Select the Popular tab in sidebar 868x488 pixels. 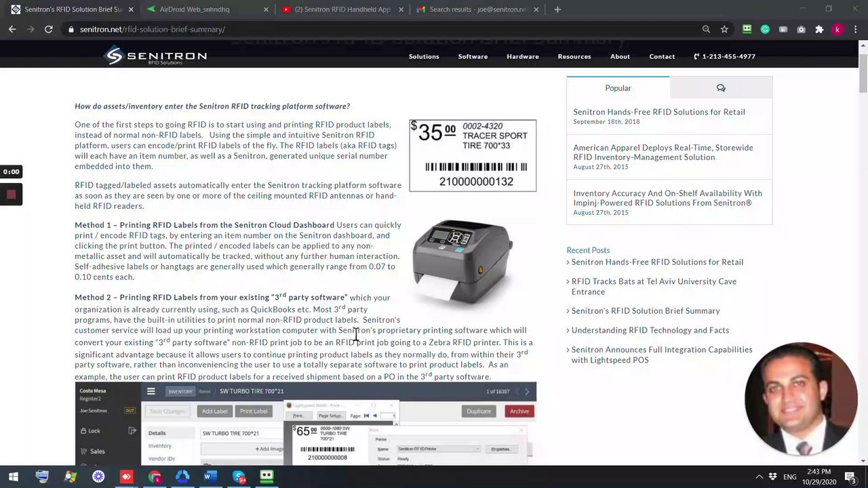(x=618, y=88)
